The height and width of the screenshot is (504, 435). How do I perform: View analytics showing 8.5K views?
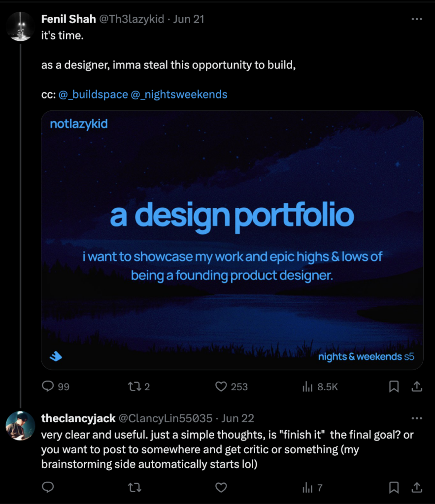308,387
